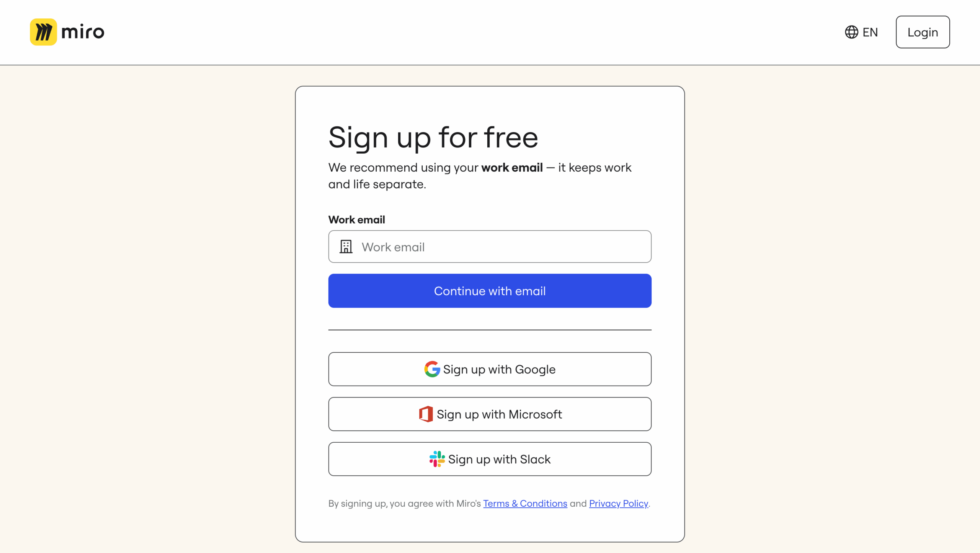Image resolution: width=980 pixels, height=553 pixels.
Task: Click inside the Work email field
Action: (x=490, y=247)
